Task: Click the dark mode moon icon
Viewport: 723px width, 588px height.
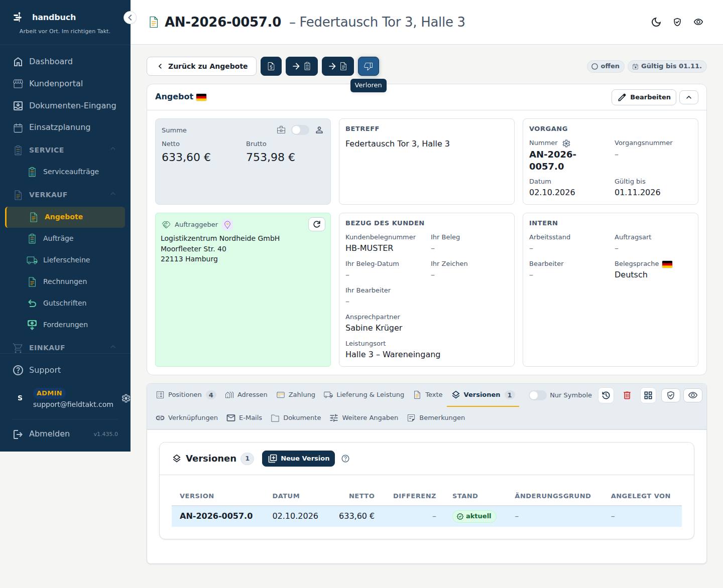Action: point(656,22)
